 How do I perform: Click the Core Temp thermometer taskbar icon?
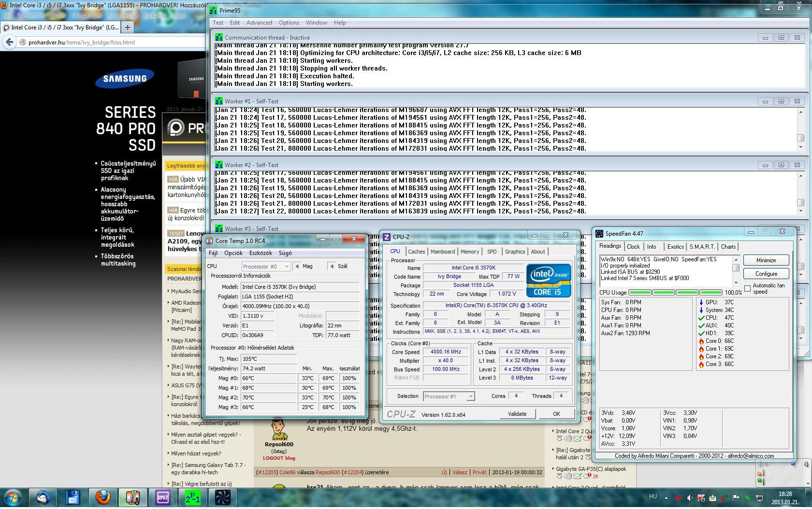(x=132, y=497)
